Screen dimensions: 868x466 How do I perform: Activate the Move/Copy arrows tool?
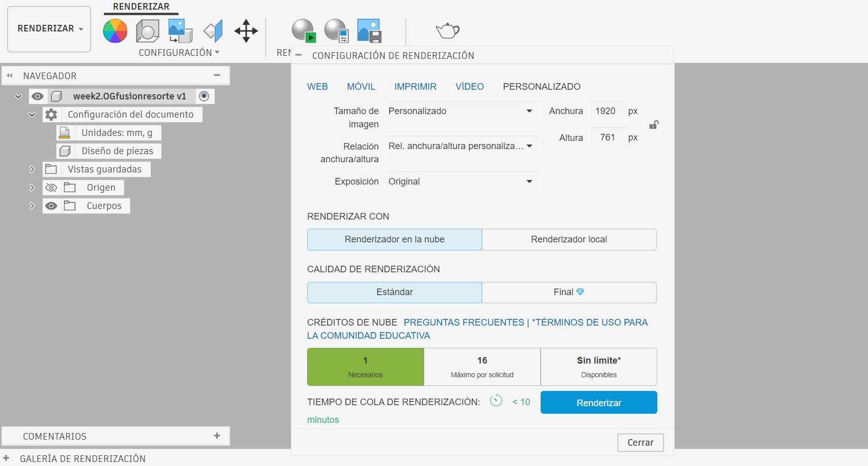[x=246, y=31]
